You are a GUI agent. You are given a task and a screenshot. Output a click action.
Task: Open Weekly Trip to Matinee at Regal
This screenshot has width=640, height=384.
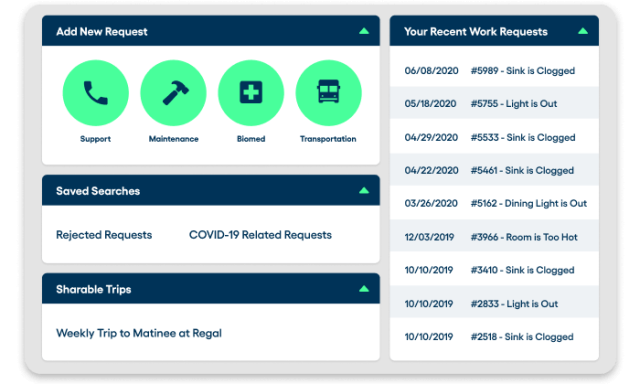pyautogui.click(x=139, y=333)
